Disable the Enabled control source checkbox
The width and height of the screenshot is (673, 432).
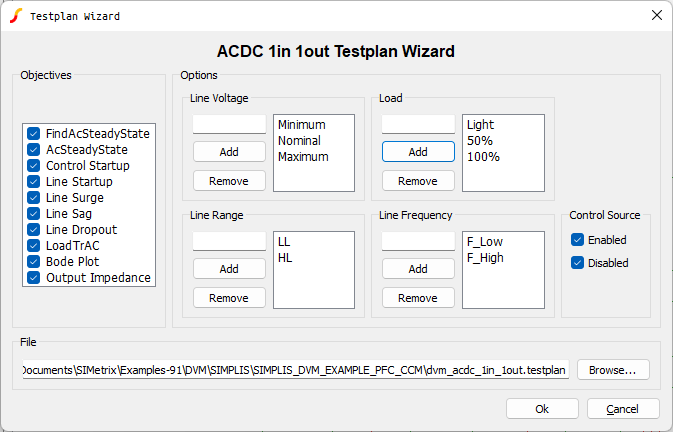(x=578, y=240)
